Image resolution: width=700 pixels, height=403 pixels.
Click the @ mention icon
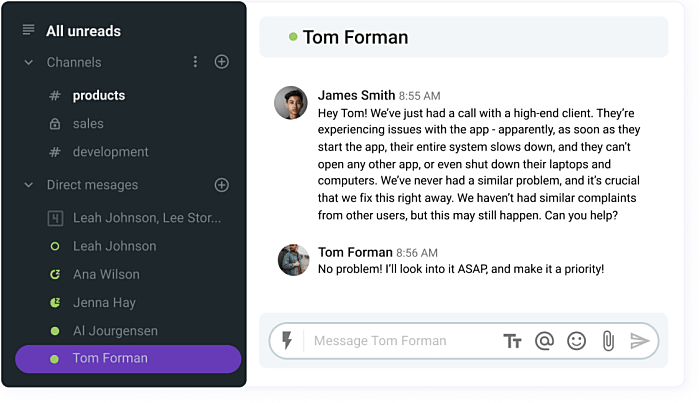[x=544, y=341]
